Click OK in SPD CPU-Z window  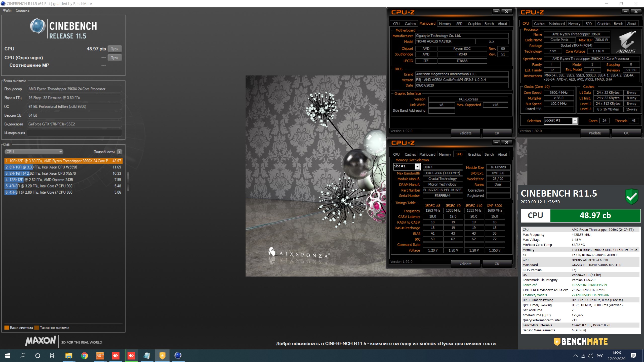497,264
